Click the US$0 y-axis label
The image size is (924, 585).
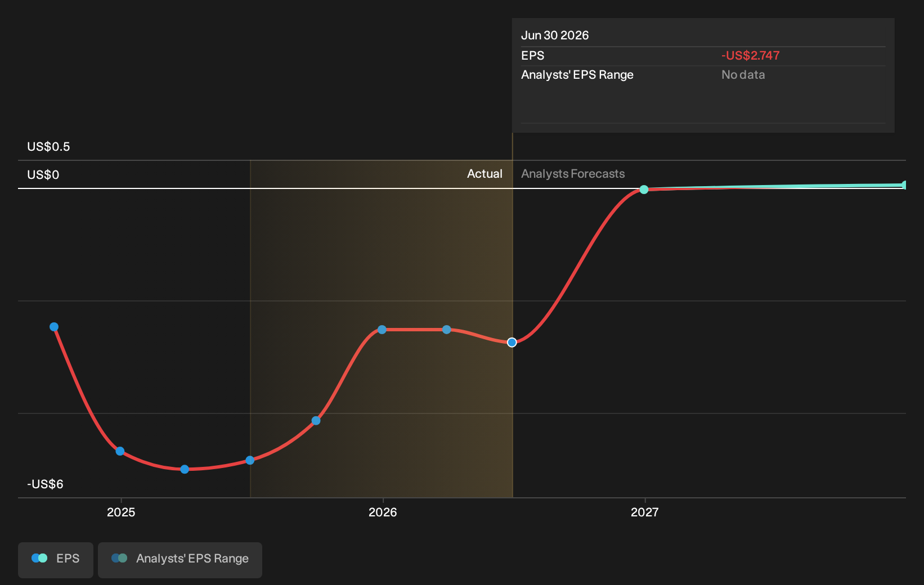coord(43,175)
